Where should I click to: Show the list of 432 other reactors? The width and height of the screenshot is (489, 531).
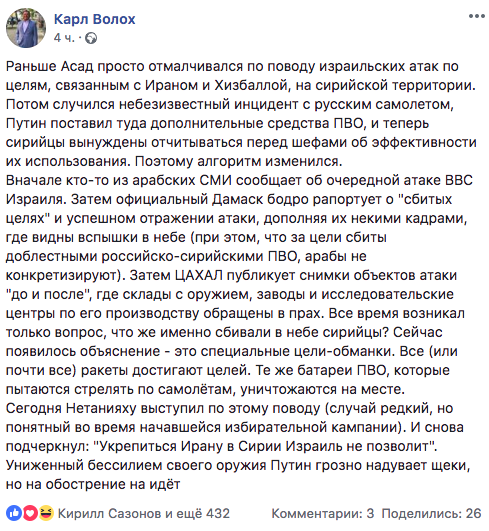[x=197, y=514]
